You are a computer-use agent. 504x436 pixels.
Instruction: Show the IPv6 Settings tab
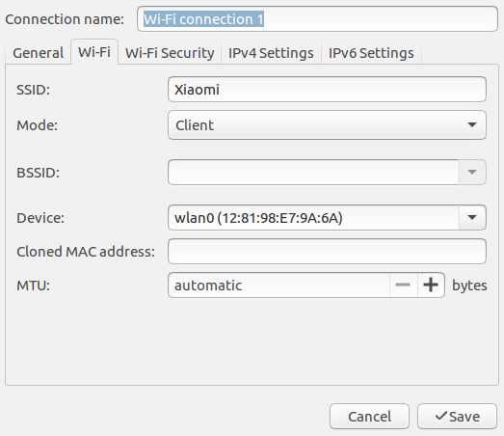[x=371, y=53]
